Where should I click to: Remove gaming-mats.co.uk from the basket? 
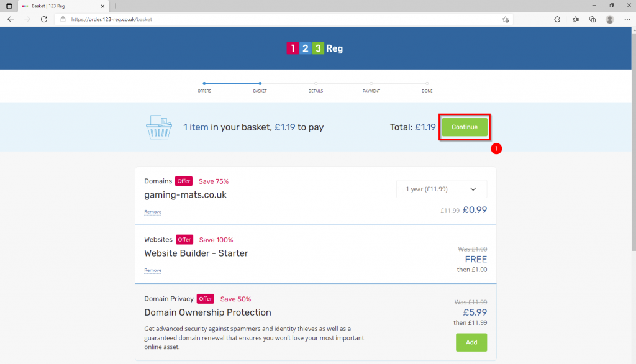coord(153,212)
